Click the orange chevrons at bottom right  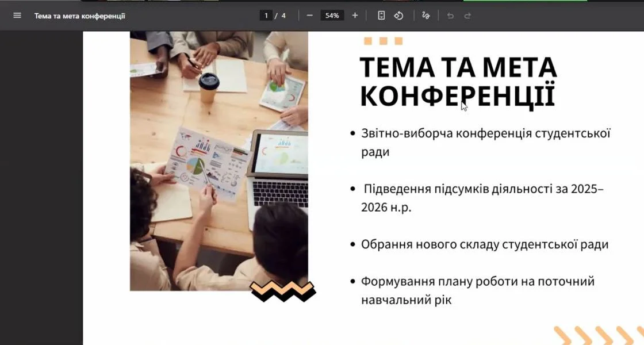(x=598, y=335)
